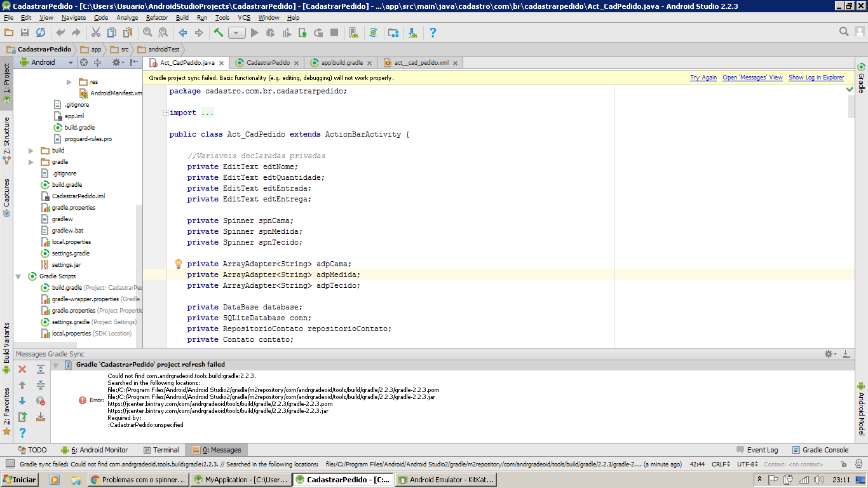Image resolution: width=868 pixels, height=488 pixels.
Task: Open the SDK Manager icon
Action: [413, 32]
